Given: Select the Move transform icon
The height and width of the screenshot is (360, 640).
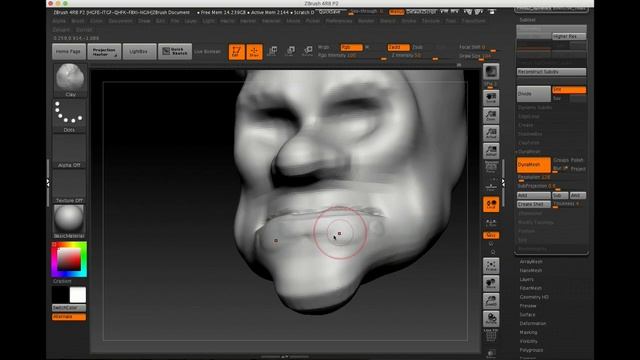Looking at the screenshot, I should [x=272, y=51].
